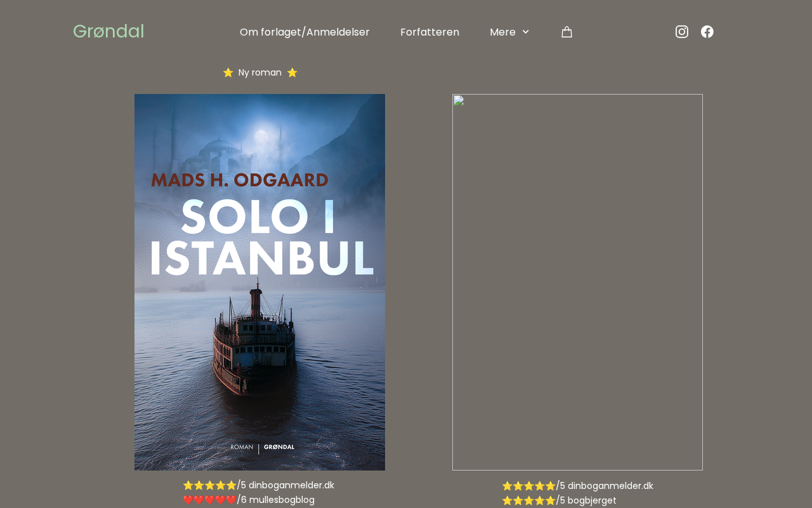The height and width of the screenshot is (508, 812).
Task: Click the broken image icon in right frame
Action: [x=459, y=100]
